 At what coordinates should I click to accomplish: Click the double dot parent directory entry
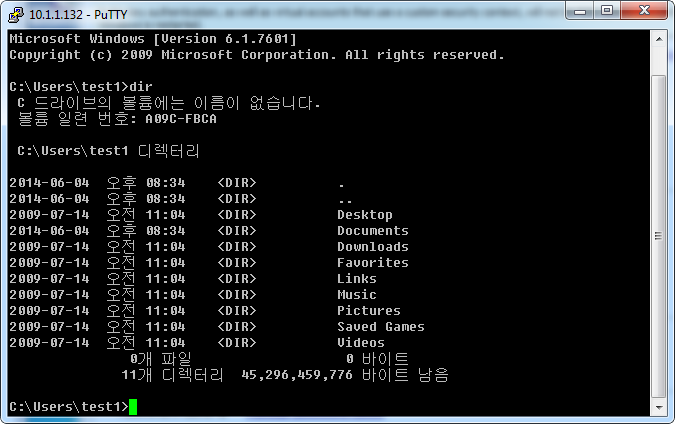coord(345,201)
